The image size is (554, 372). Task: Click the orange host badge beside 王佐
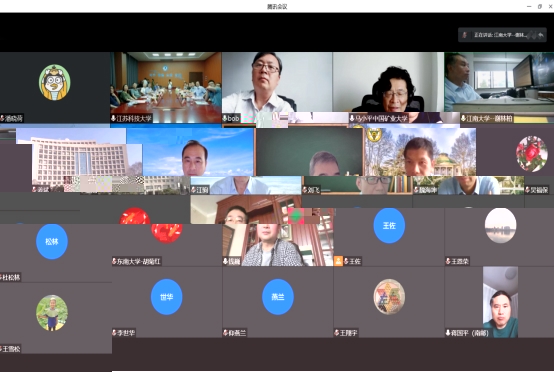point(338,261)
